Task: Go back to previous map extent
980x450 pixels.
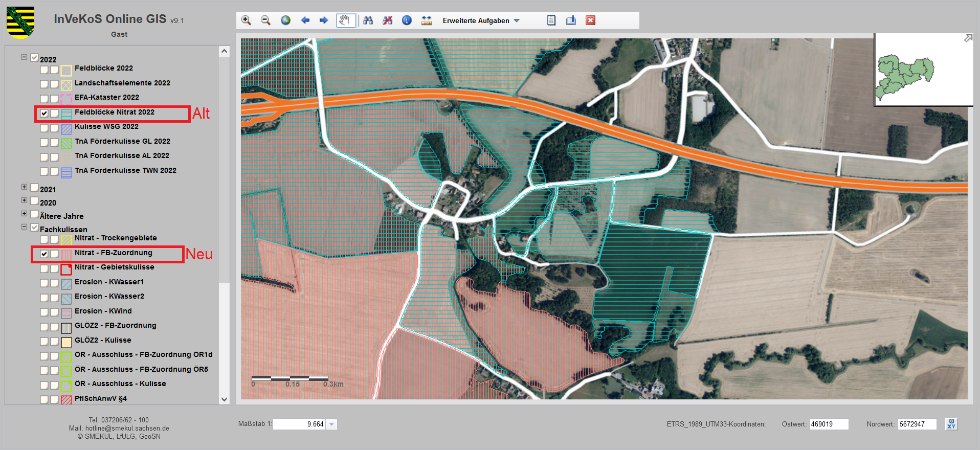Action: point(305,20)
